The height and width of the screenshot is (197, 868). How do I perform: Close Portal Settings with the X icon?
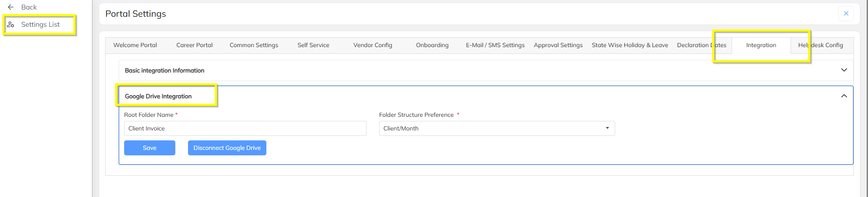click(x=846, y=14)
